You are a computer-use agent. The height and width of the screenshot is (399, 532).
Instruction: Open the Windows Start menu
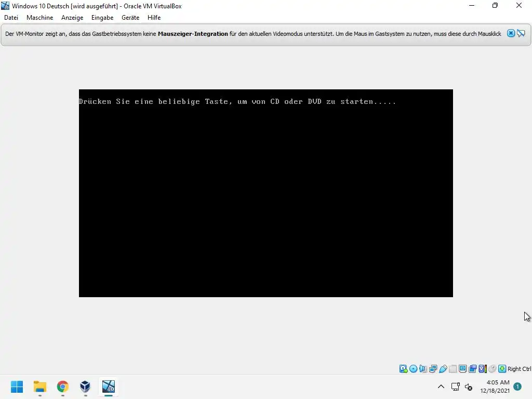[17, 387]
